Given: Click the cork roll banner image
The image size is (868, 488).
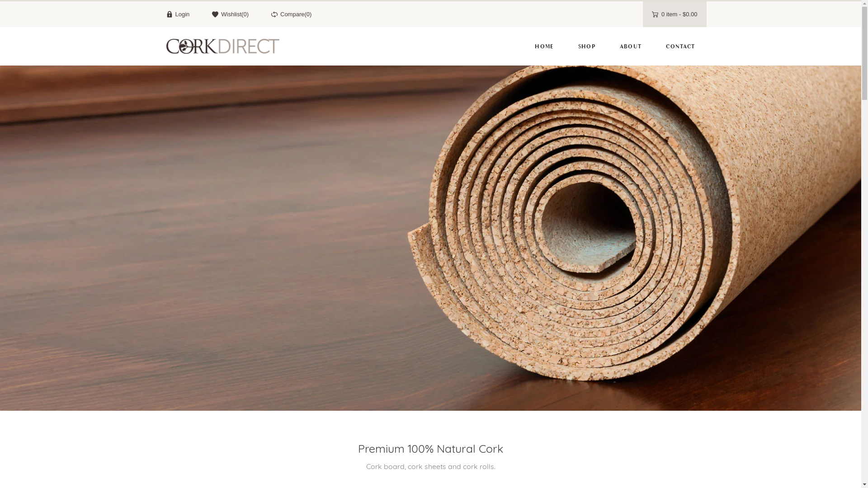Looking at the screenshot, I should point(430,238).
